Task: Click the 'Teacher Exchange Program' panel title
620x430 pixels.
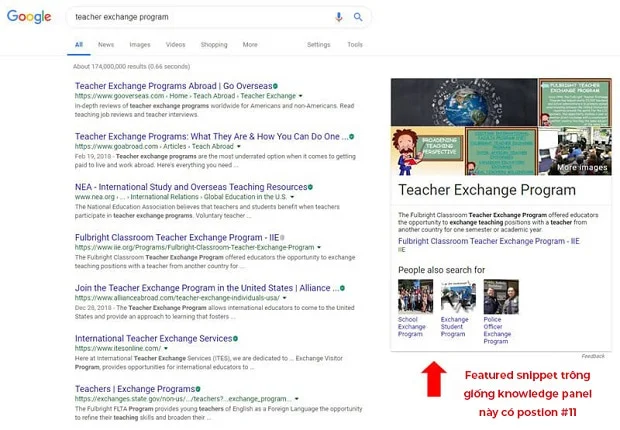Action: coord(487,190)
